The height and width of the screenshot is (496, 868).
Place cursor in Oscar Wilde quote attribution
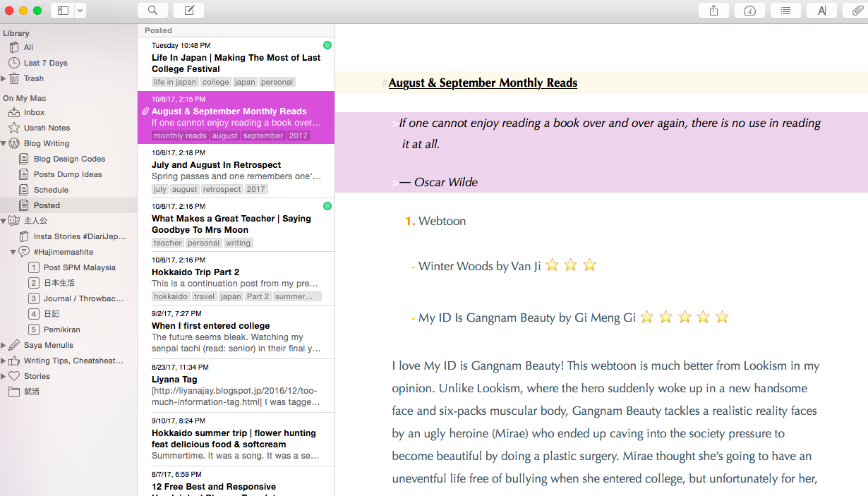[x=439, y=182]
